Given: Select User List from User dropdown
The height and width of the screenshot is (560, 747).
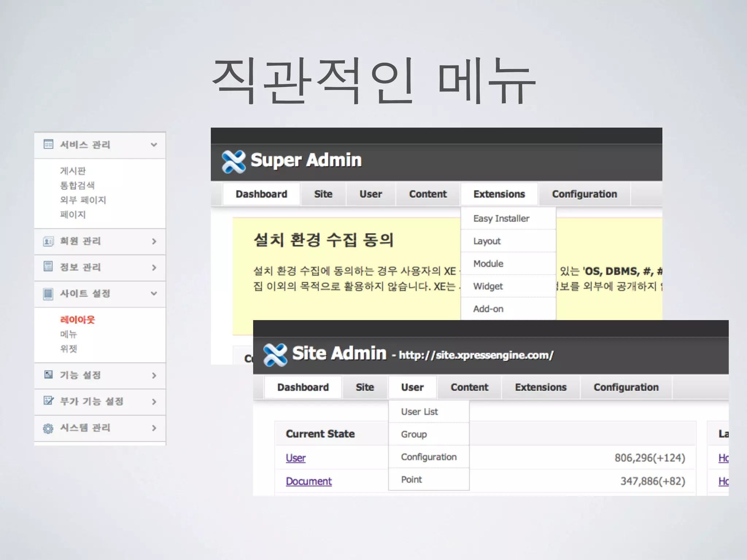Looking at the screenshot, I should pos(419,412).
